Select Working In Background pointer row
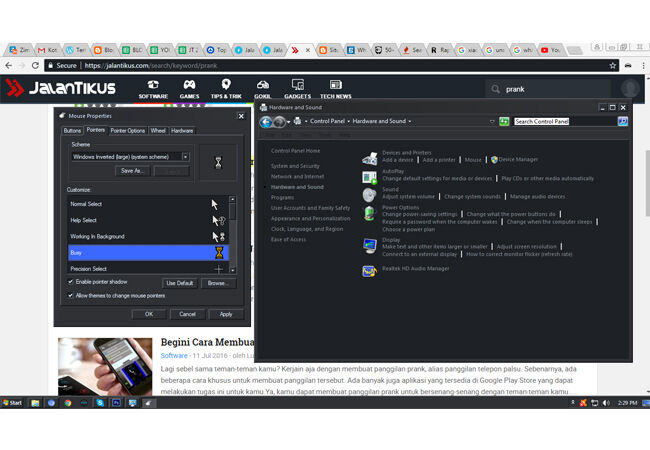 (148, 236)
